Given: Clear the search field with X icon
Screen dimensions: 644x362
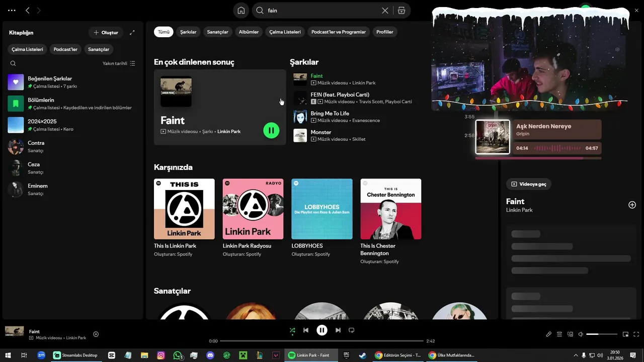Looking at the screenshot, I should click(x=385, y=11).
